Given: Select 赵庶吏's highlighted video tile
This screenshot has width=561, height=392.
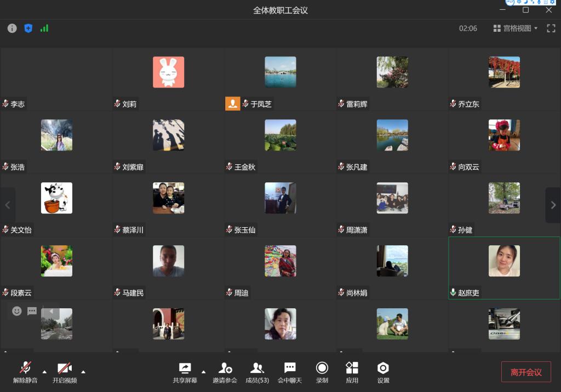Looking at the screenshot, I should 504,268.
